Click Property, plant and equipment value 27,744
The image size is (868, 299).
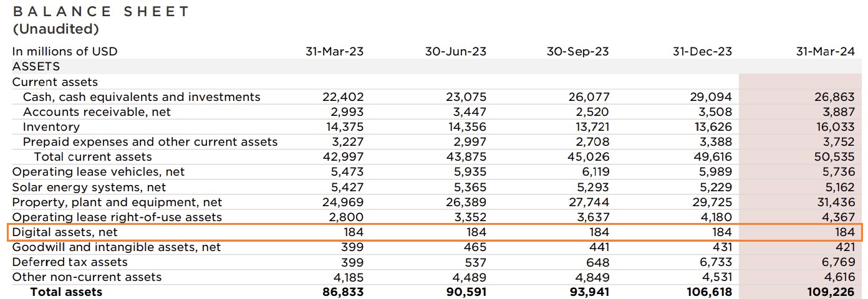589,202
